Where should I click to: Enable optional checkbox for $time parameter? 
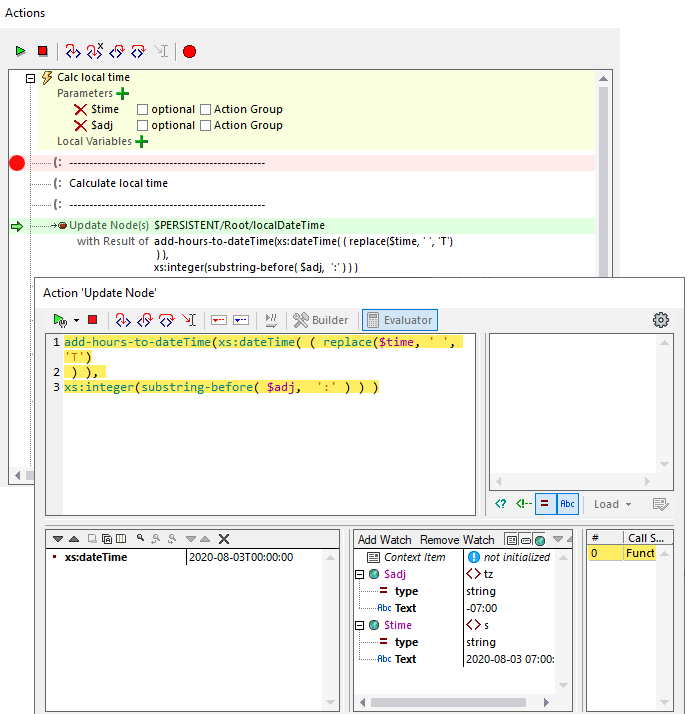point(142,110)
